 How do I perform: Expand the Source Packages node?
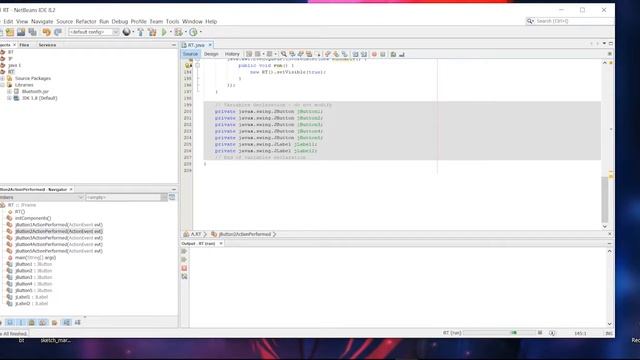pyautogui.click(x=2, y=78)
